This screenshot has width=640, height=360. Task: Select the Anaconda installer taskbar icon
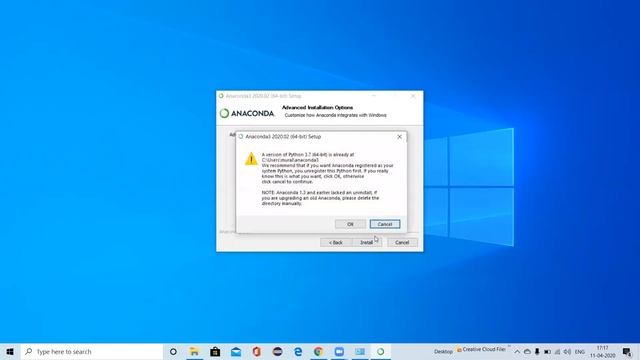tap(380, 351)
